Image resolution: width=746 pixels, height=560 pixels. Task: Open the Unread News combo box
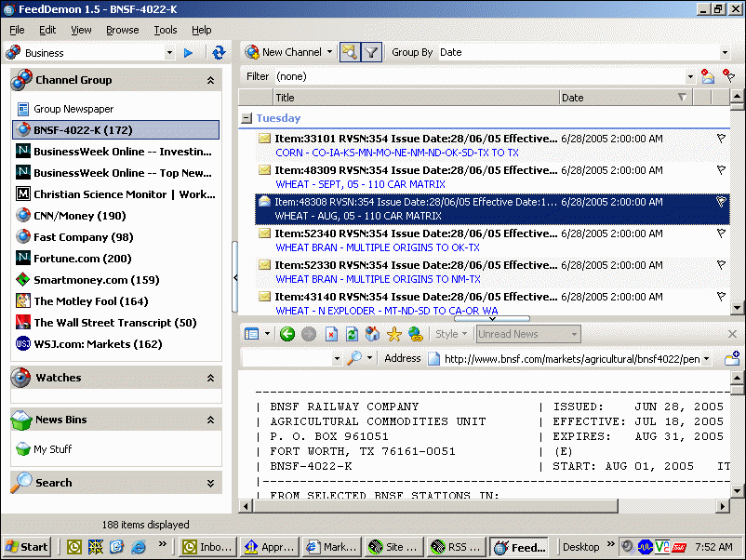coord(528,334)
